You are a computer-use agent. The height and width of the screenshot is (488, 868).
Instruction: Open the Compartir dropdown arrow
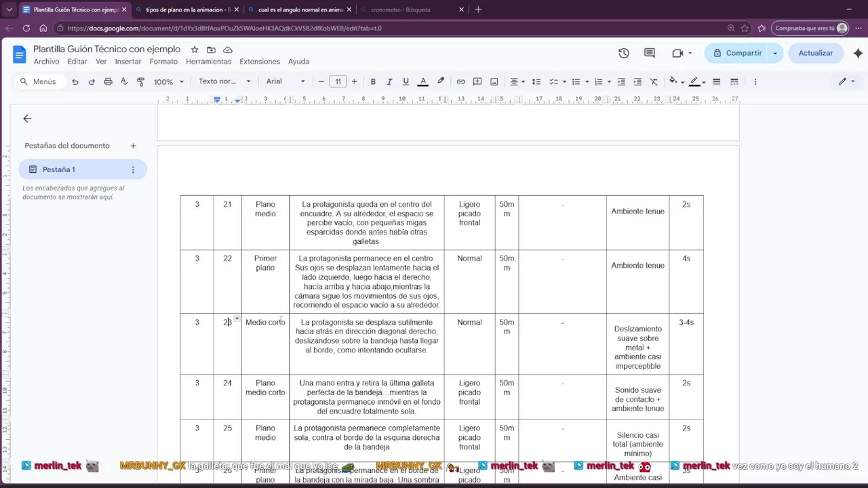775,53
